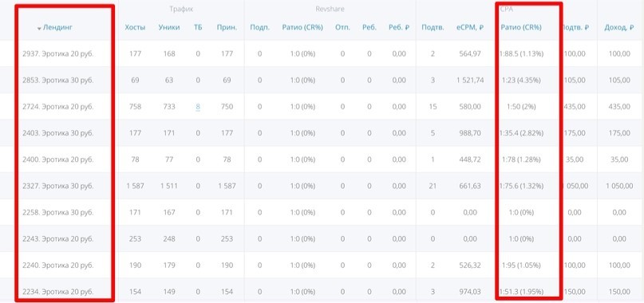Sort table by Хосты column
Image resolution: width=644 pixels, height=303 pixels.
(135, 28)
